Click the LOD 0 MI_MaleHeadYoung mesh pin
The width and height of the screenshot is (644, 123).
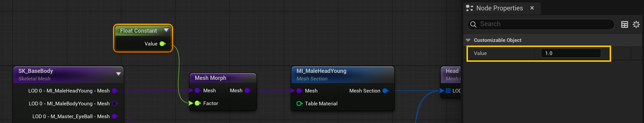(115, 91)
